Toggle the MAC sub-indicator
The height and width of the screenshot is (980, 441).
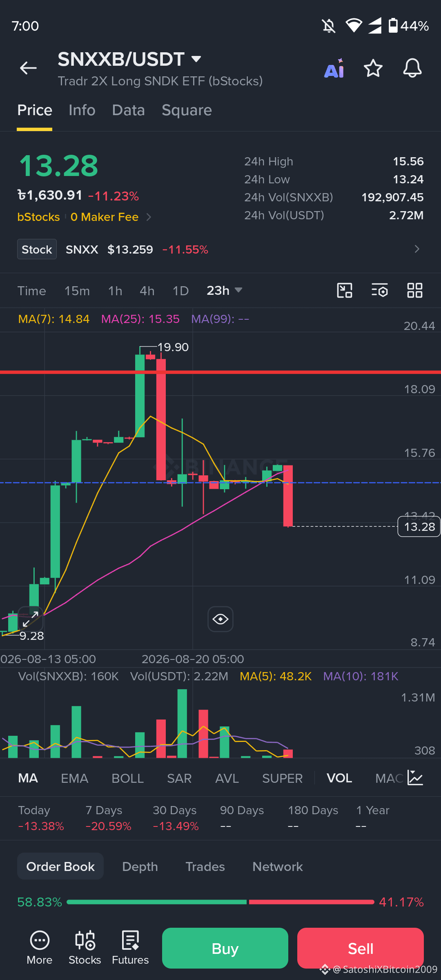click(389, 778)
